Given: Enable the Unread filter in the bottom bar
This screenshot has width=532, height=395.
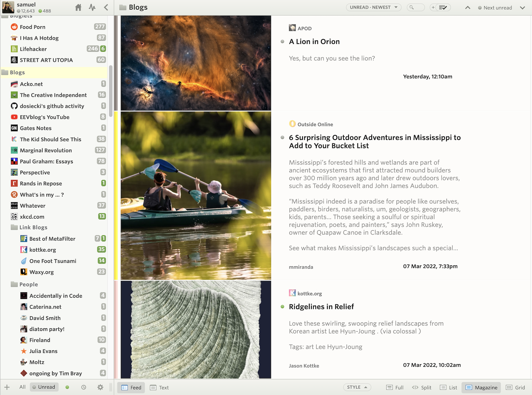Looking at the screenshot, I should (x=44, y=387).
